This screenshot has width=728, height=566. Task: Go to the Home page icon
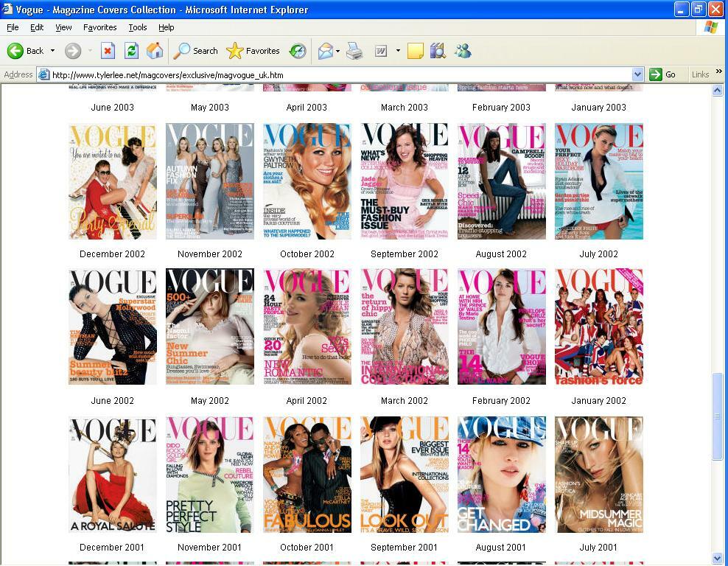(155, 51)
